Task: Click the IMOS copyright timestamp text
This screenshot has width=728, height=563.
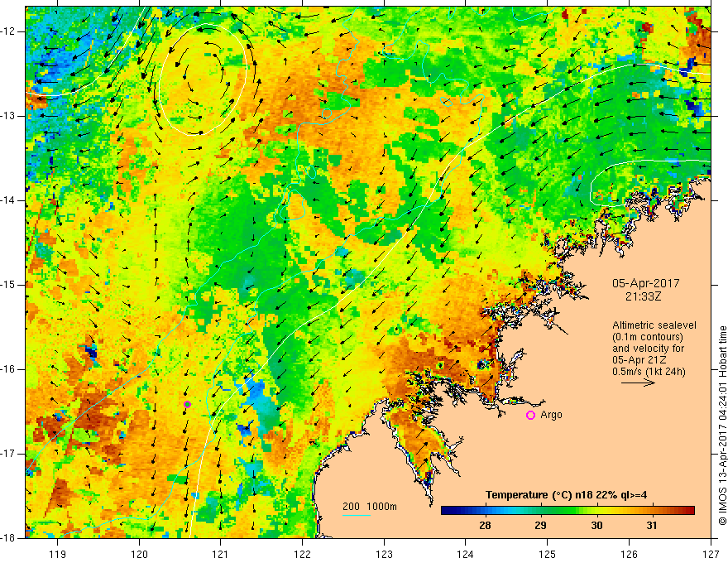Action: point(722,426)
